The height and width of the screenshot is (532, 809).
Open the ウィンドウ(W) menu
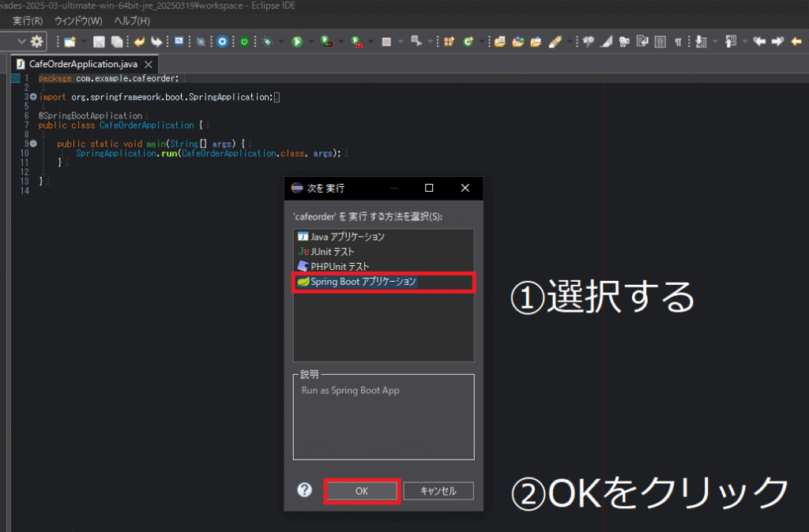(x=78, y=21)
